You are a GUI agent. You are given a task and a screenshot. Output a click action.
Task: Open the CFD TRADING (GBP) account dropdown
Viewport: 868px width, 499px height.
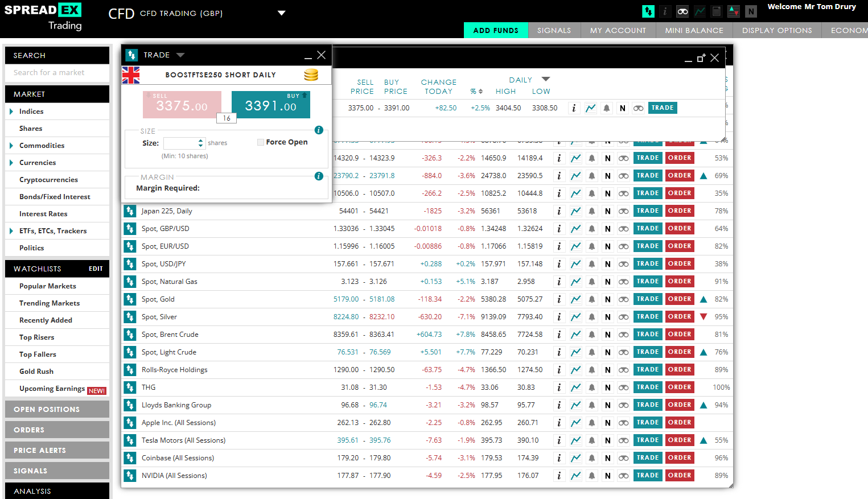click(x=282, y=13)
